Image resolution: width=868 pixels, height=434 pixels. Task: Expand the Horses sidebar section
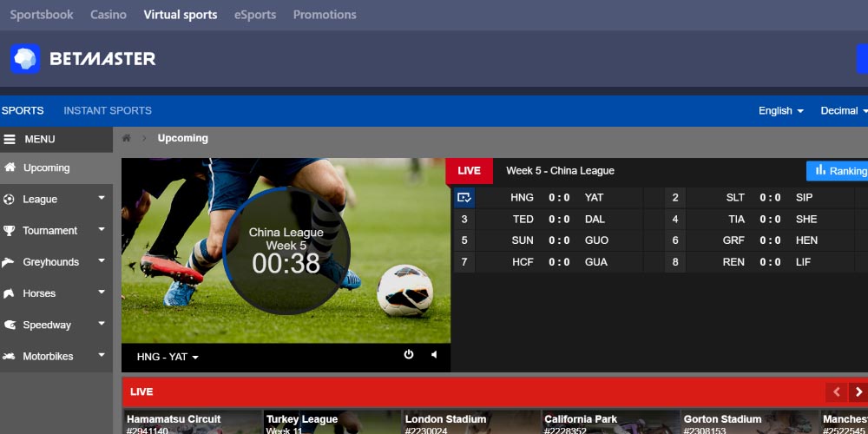click(101, 293)
